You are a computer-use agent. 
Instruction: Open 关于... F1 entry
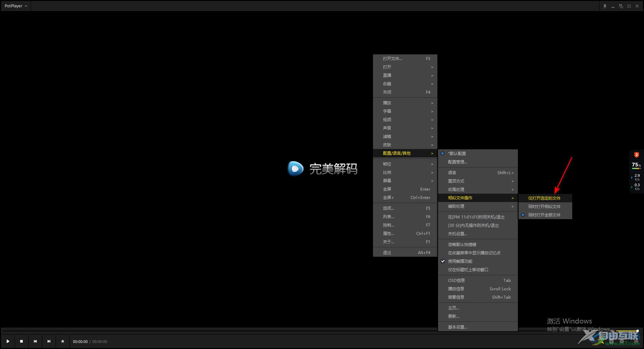point(405,242)
